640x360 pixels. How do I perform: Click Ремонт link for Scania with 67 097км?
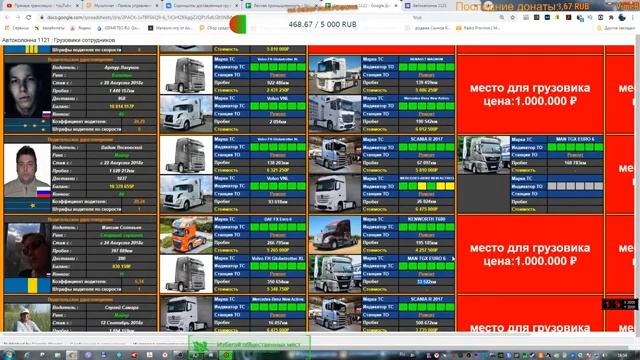[427, 155]
